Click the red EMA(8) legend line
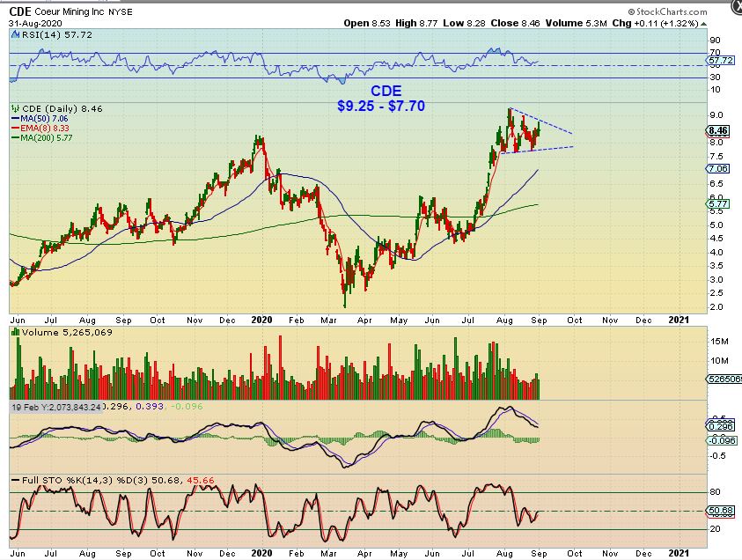 click(15, 129)
